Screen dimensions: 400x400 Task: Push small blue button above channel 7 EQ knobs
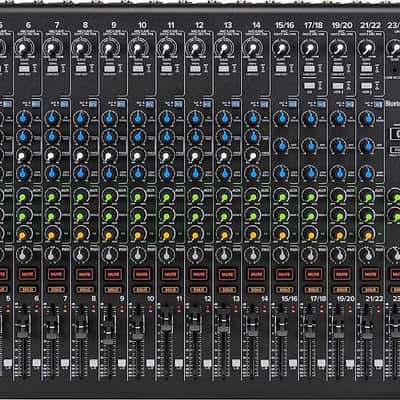64,104
